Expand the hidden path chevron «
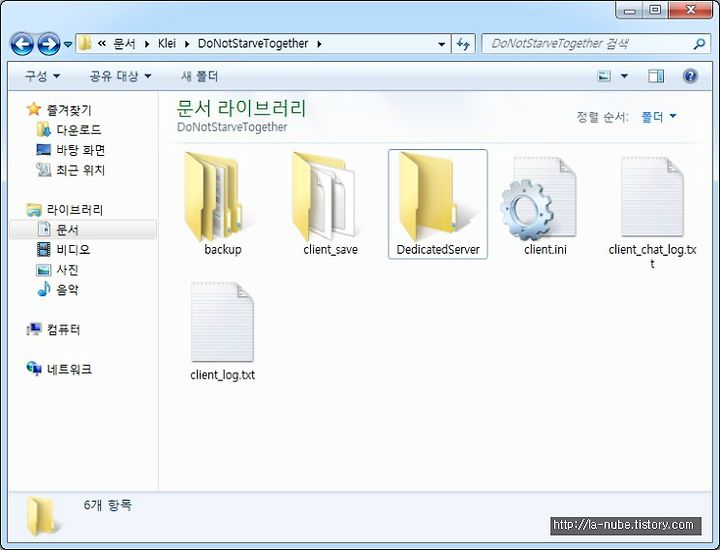This screenshot has height=550, width=720. [102, 44]
